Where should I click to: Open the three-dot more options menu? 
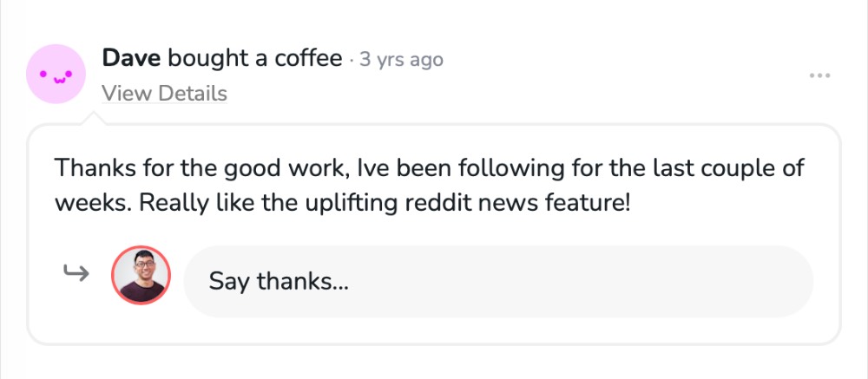(x=819, y=76)
